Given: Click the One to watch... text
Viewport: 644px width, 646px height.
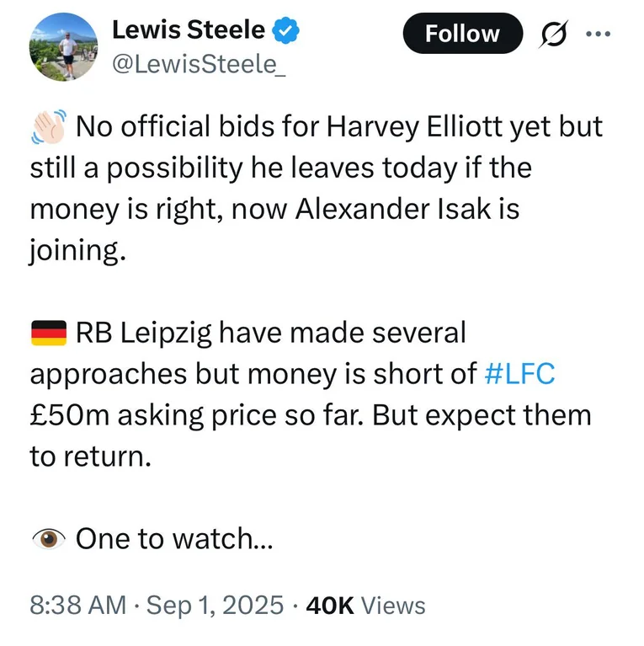Looking at the screenshot, I should (x=174, y=539).
